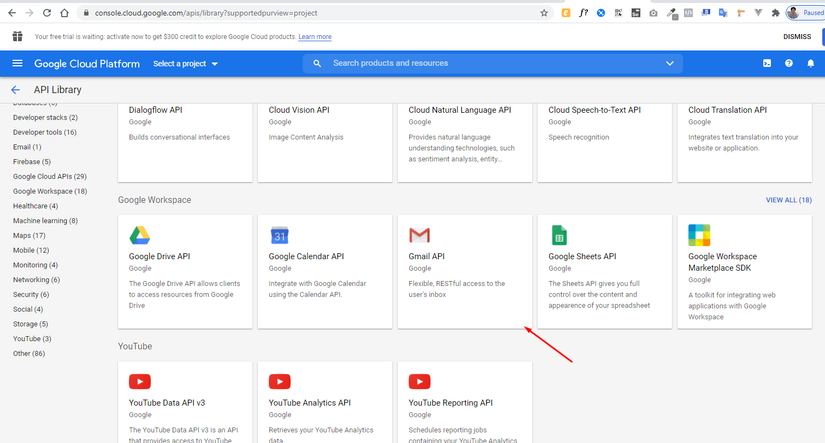Filter by Google Workspace (18) category
825x443 pixels.
(50, 191)
